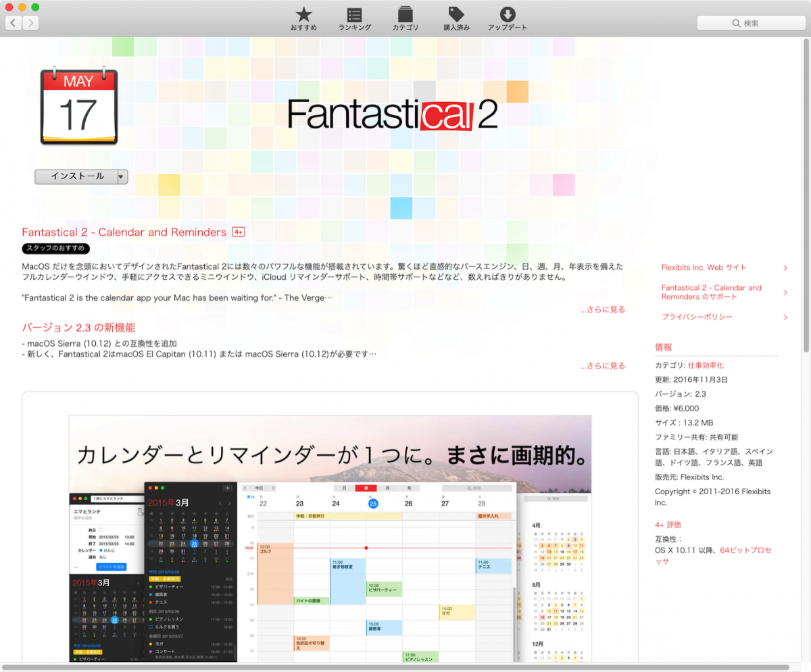
Task: Open the インストール button's dropdown arrow
Action: click(120, 176)
